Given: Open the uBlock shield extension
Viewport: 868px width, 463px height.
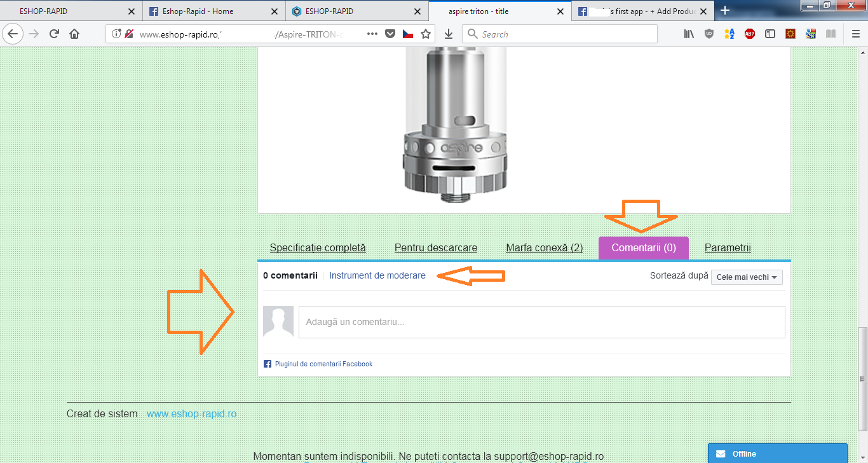Looking at the screenshot, I should tap(709, 34).
